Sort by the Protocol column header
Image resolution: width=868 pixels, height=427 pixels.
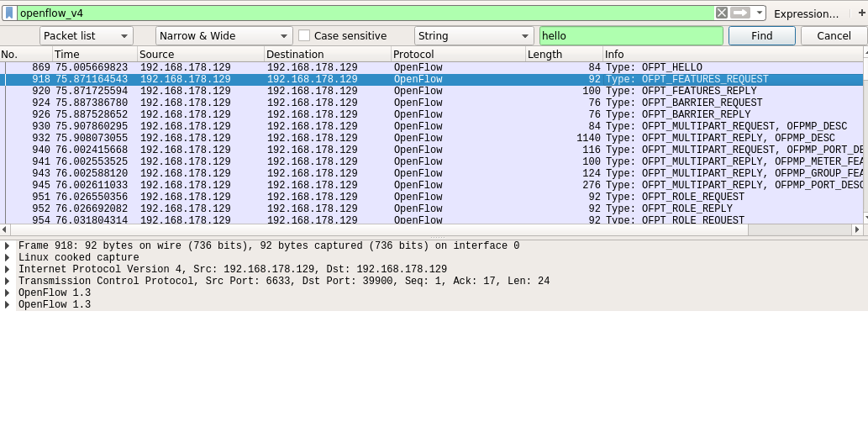click(x=458, y=55)
